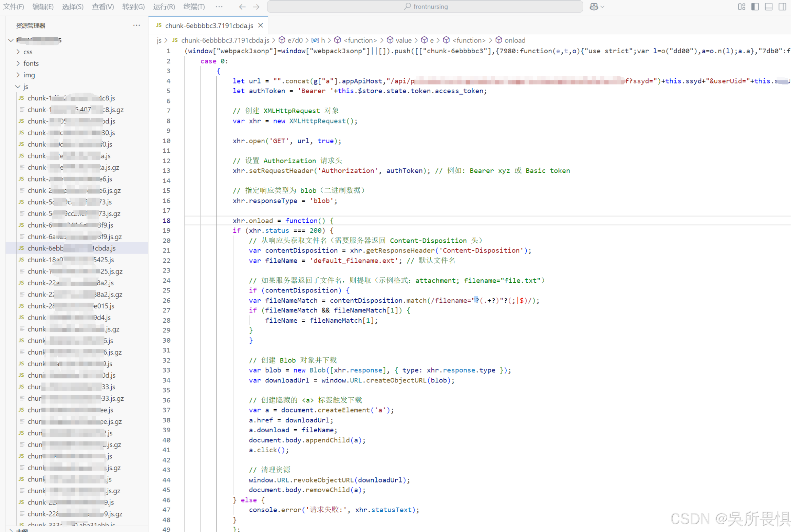Toggle the primary sidebar visibility

[x=755, y=7]
